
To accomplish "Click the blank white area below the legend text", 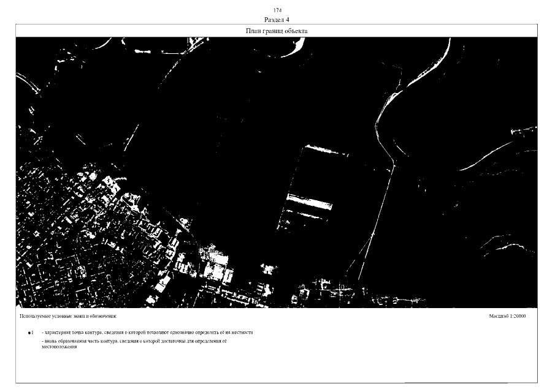I will pos(276,367).
